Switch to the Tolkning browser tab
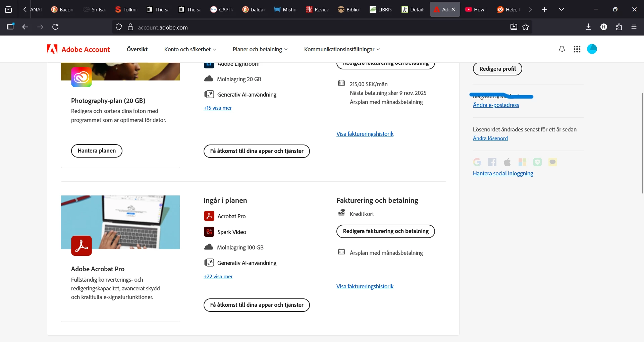644x342 pixels. [x=126, y=9]
